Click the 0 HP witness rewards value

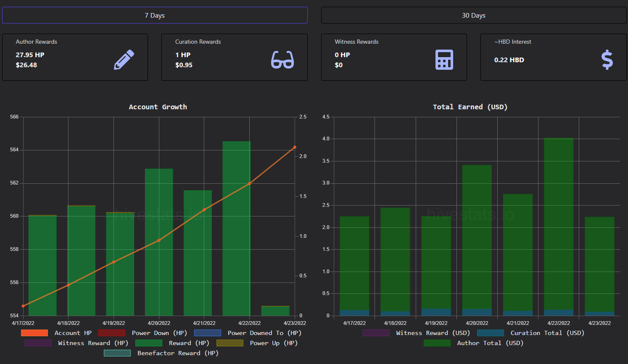(x=342, y=55)
